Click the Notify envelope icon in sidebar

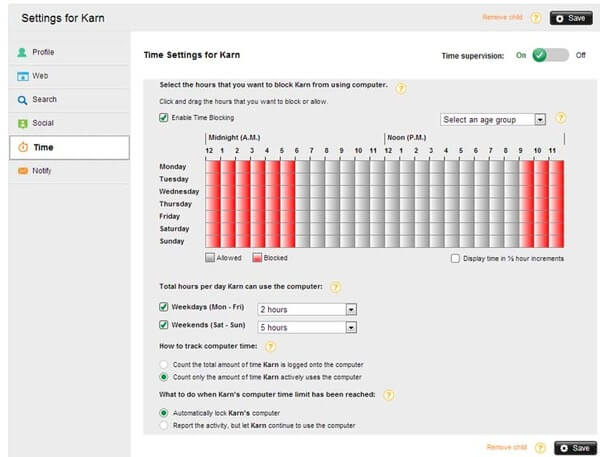click(x=22, y=171)
